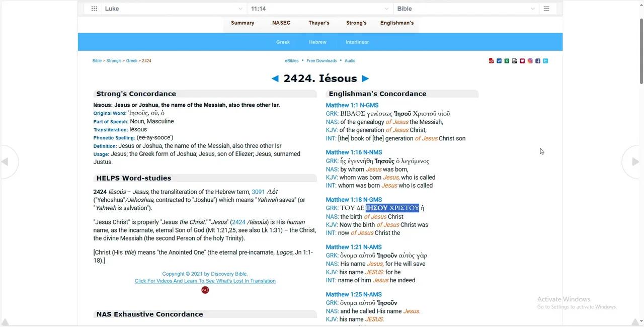This screenshot has height=327, width=644.
Task: Click the red heart icon
Action: tap(522, 61)
